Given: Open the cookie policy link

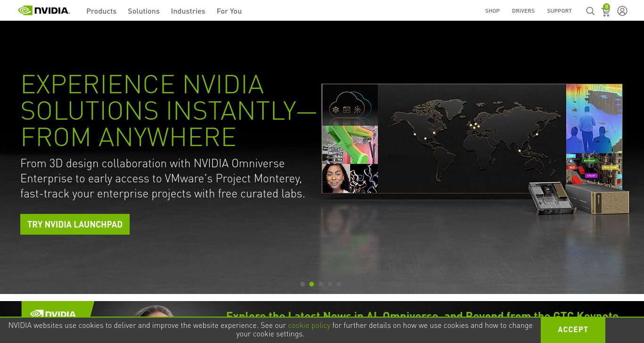Looking at the screenshot, I should pyautogui.click(x=309, y=326).
